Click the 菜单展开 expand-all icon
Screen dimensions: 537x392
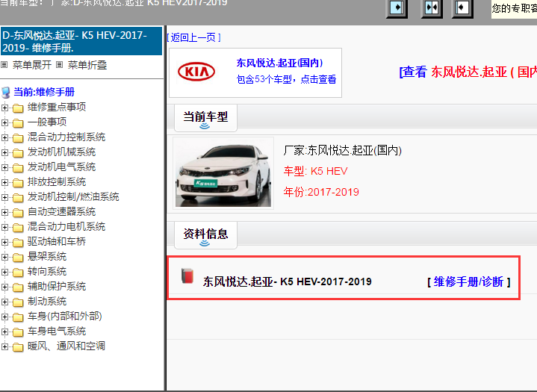click(x=4, y=64)
